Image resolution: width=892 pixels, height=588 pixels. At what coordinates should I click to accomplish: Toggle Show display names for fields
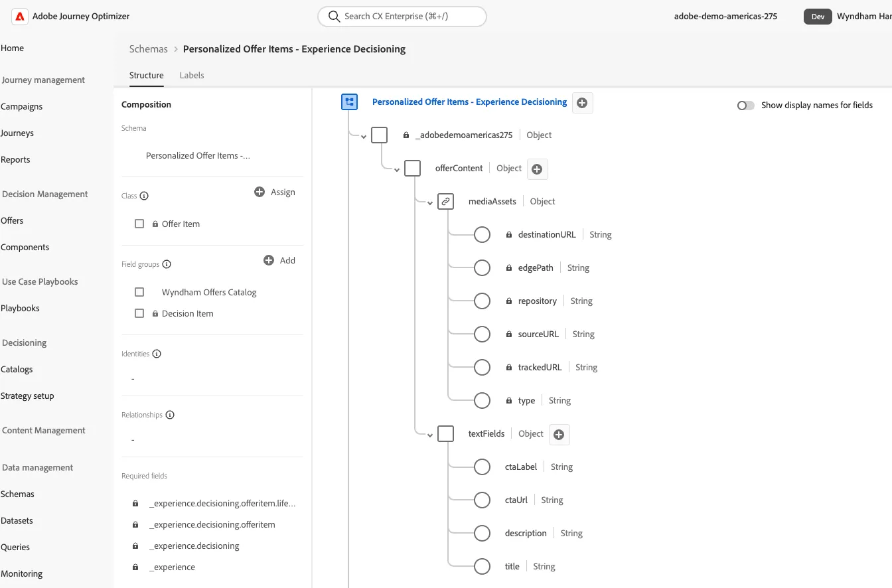(746, 106)
